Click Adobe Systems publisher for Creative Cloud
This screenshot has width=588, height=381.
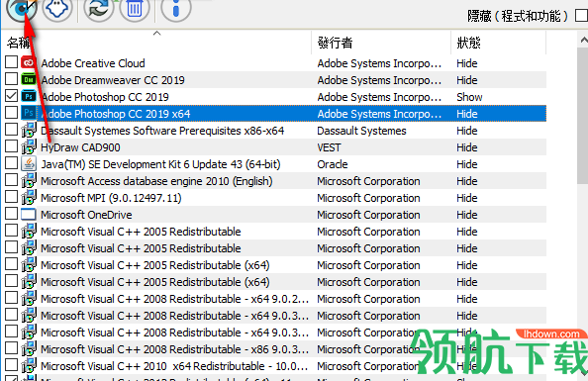pos(379,63)
